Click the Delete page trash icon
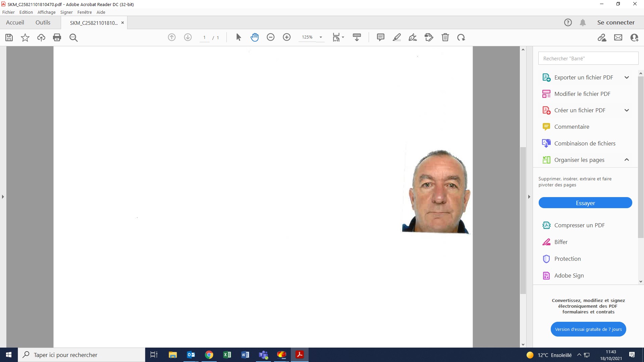 point(445,37)
